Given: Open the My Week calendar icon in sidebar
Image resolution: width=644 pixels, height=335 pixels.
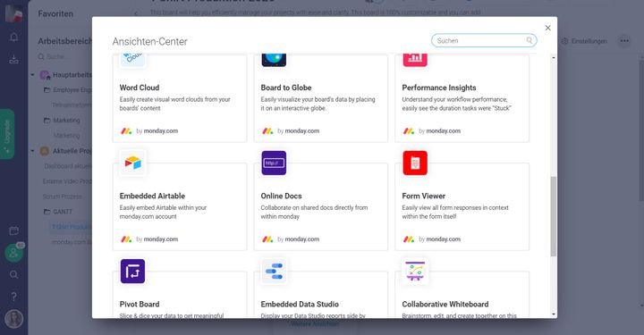Looking at the screenshot, I should point(13,230).
